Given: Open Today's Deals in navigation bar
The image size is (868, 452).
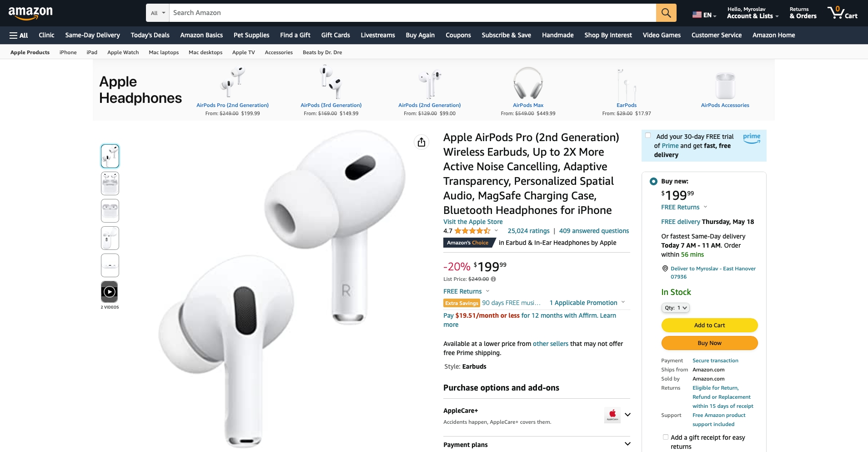Looking at the screenshot, I should pos(150,35).
